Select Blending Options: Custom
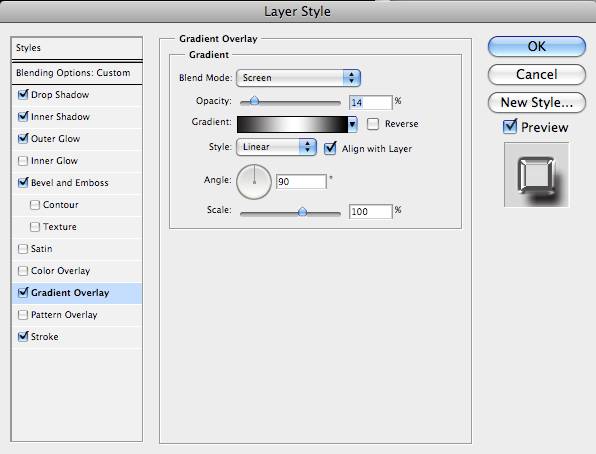The image size is (596, 454). 77,73
